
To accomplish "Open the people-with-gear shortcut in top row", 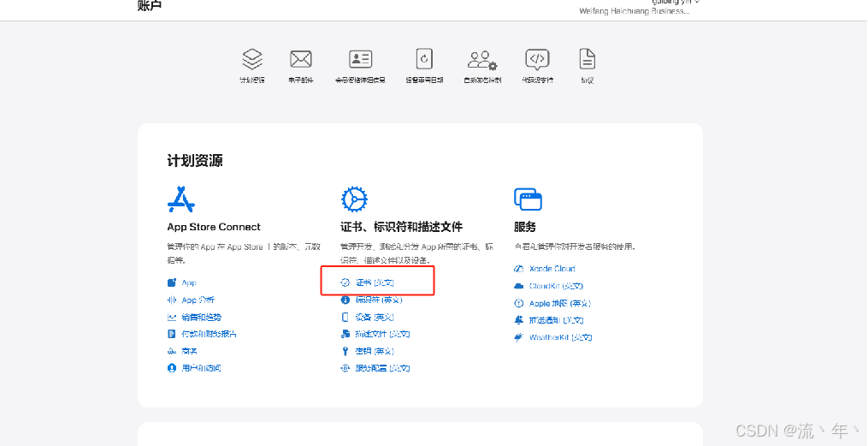I will [x=482, y=65].
